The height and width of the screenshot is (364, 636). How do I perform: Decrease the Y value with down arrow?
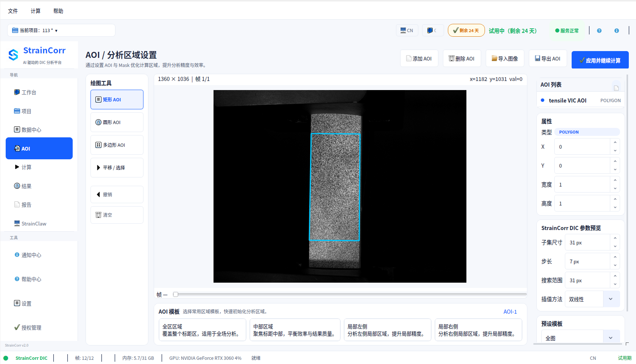pos(615,170)
